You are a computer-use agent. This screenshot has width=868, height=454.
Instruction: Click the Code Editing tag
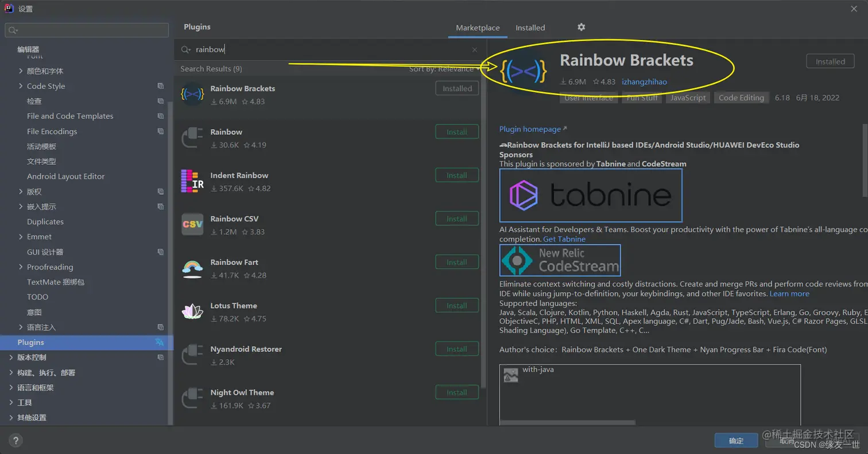pos(741,98)
